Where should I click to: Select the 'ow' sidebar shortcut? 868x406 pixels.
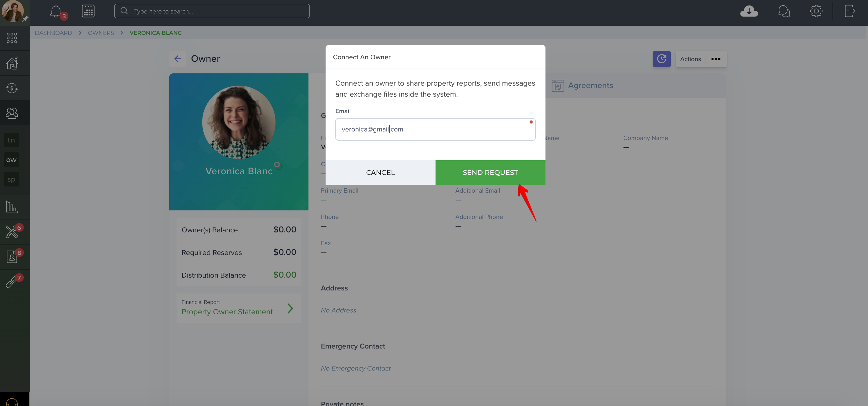(x=12, y=160)
